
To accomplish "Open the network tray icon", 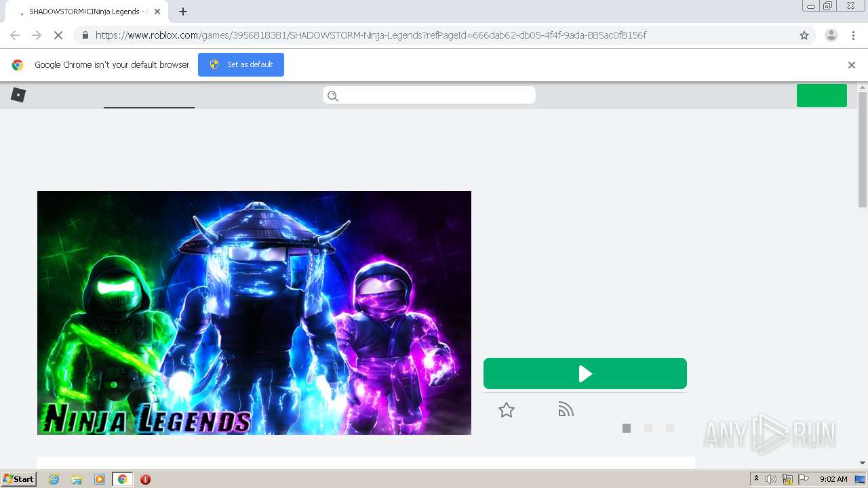I will pyautogui.click(x=787, y=479).
